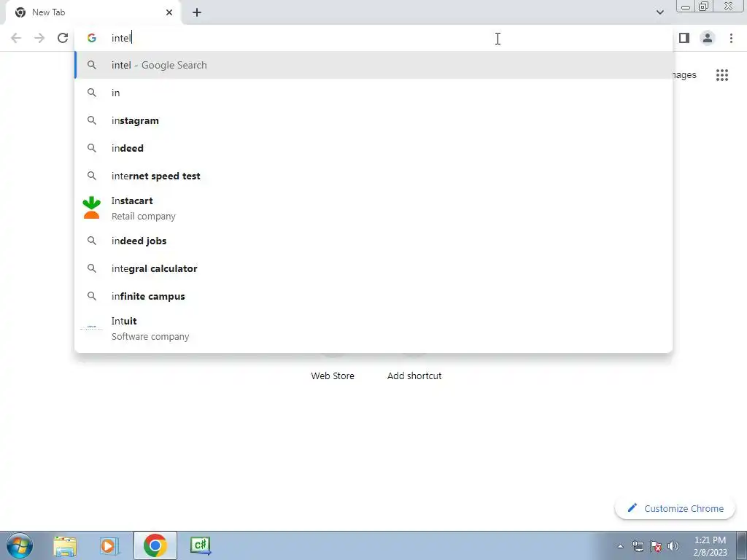Viewport: 747px width, 560px height.
Task: Launch Windows Media Player from taskbar
Action: [109, 545]
